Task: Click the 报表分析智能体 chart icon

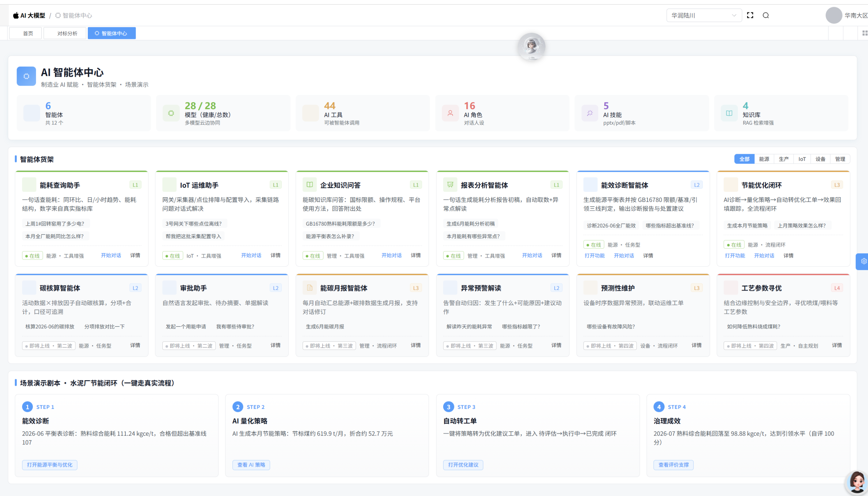Action: click(x=450, y=185)
